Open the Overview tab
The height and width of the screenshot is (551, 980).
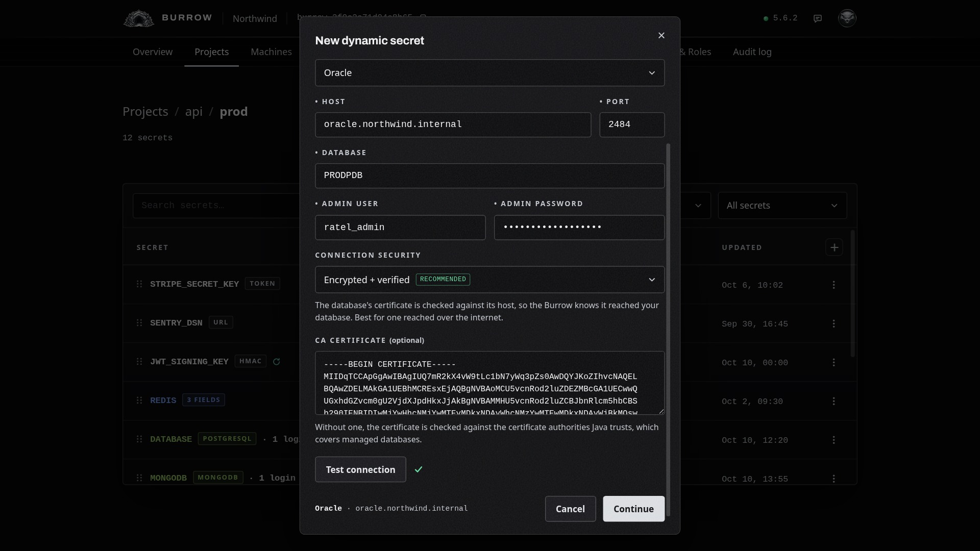click(x=153, y=52)
